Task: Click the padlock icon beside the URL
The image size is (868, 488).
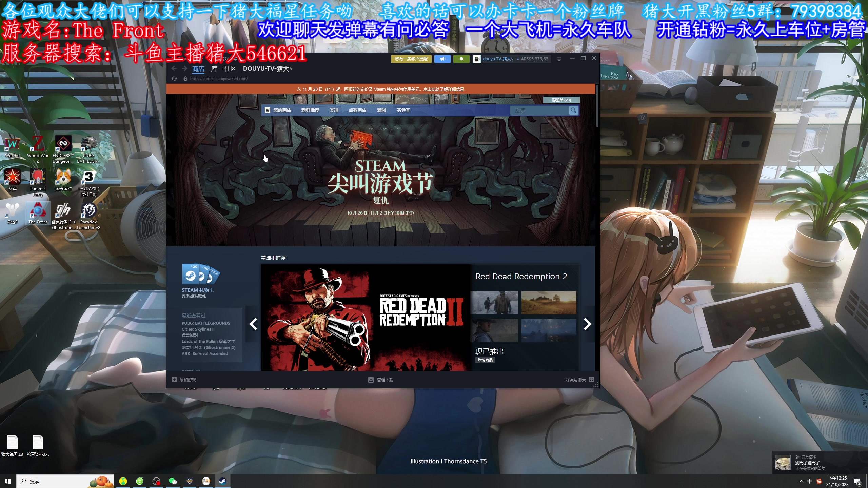Action: pos(185,79)
